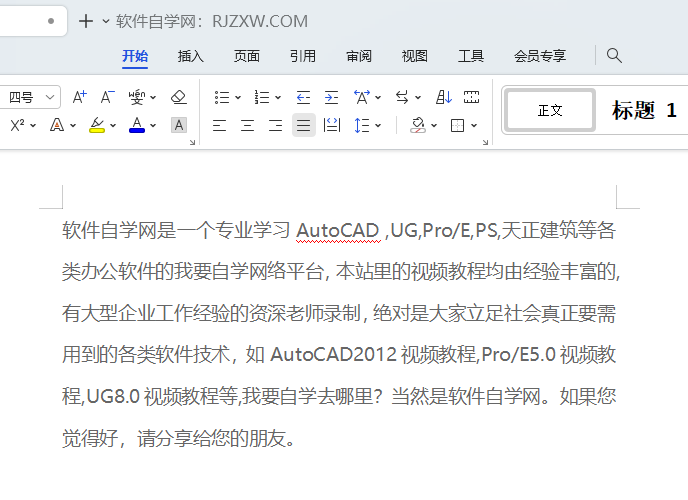
Task: Apply yellow text highlight color
Action: tap(97, 125)
